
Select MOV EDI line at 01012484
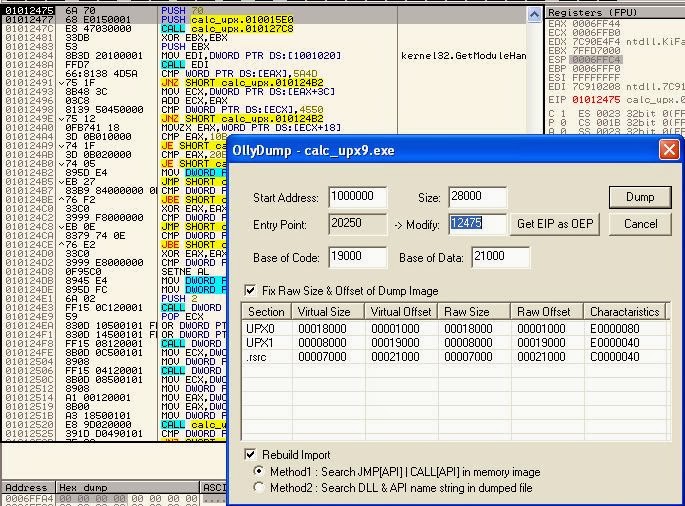point(264,55)
